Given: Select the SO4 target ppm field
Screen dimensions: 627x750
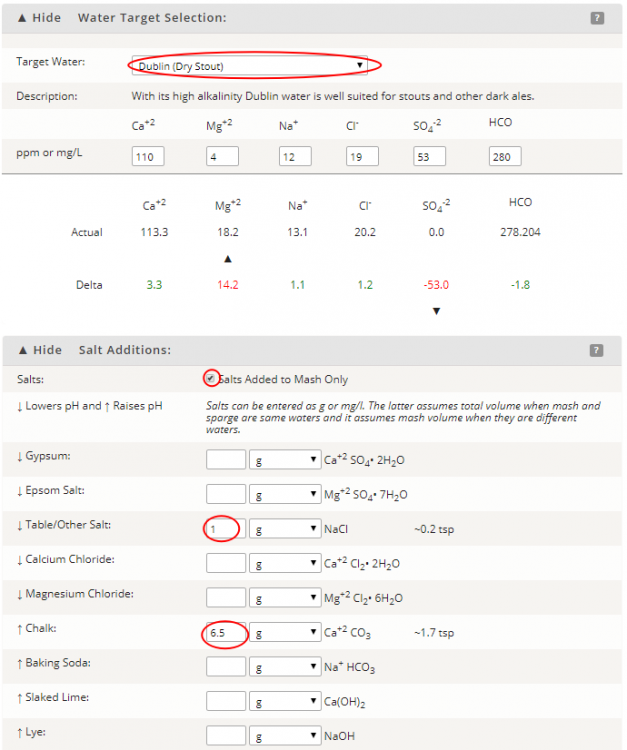Looking at the screenshot, I should point(429,157).
